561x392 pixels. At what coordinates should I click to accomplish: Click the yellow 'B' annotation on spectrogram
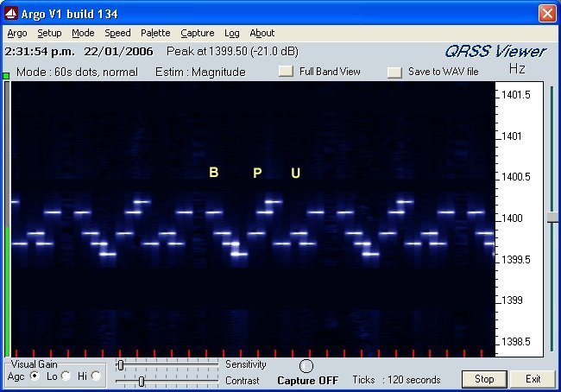point(213,172)
